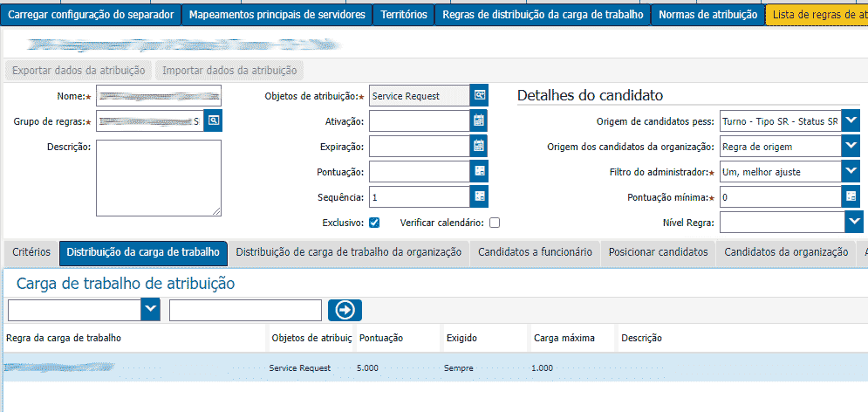Viewport: 868px width, 412px height.
Task: Open the Grupo de regras lookup icon
Action: pyautogui.click(x=213, y=120)
